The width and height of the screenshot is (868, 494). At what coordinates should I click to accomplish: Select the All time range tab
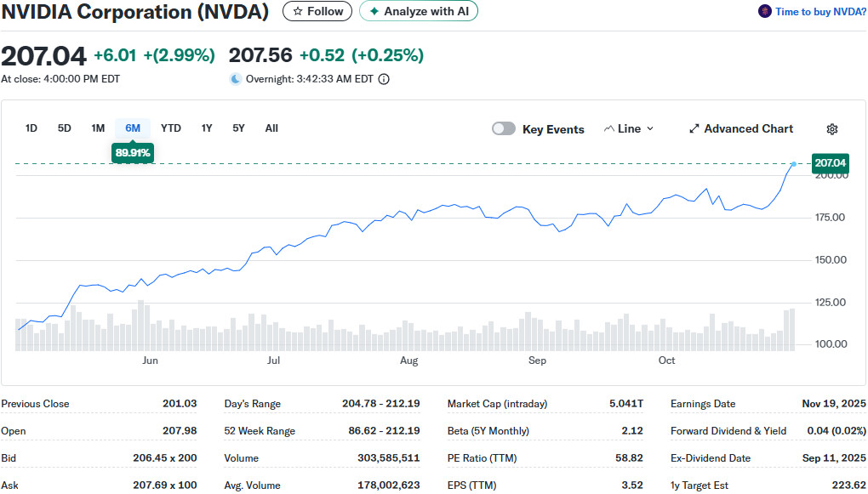pyautogui.click(x=271, y=128)
